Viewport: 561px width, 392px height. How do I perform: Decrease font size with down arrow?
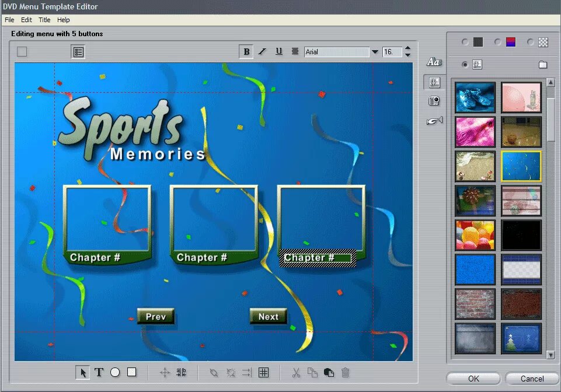[407, 55]
